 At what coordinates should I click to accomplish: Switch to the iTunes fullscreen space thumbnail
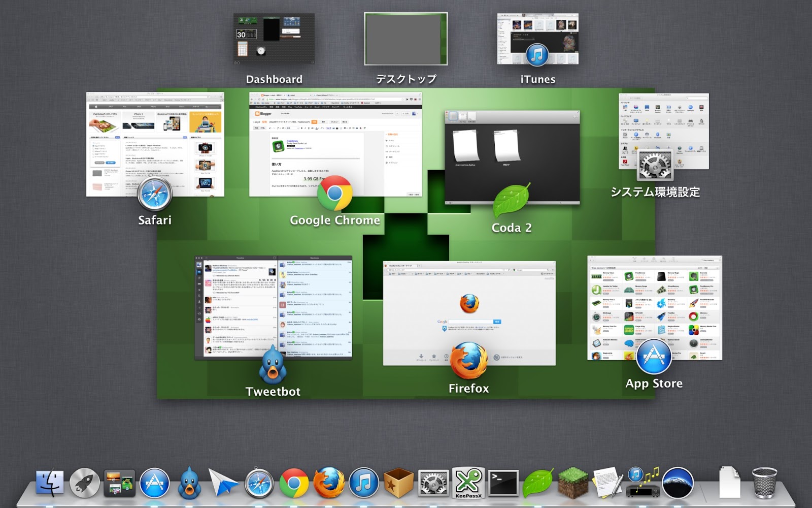[x=538, y=39]
